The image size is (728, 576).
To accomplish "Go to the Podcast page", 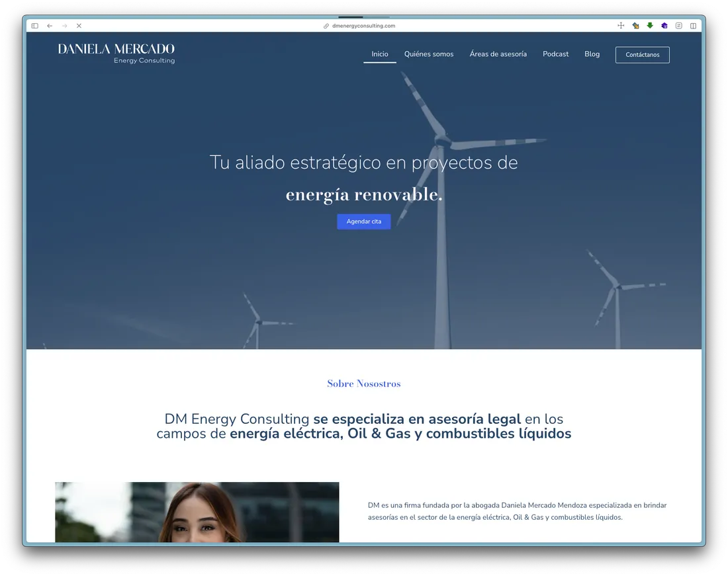I will click(x=555, y=54).
